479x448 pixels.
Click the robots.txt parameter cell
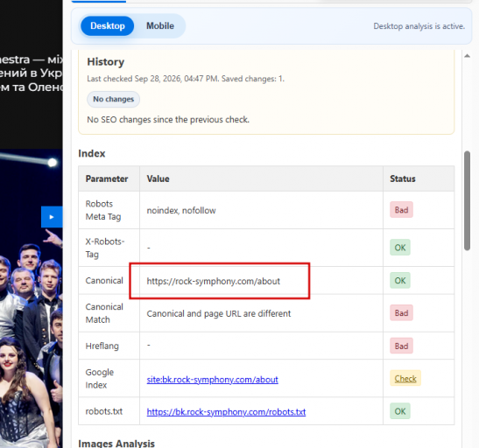(x=109, y=411)
